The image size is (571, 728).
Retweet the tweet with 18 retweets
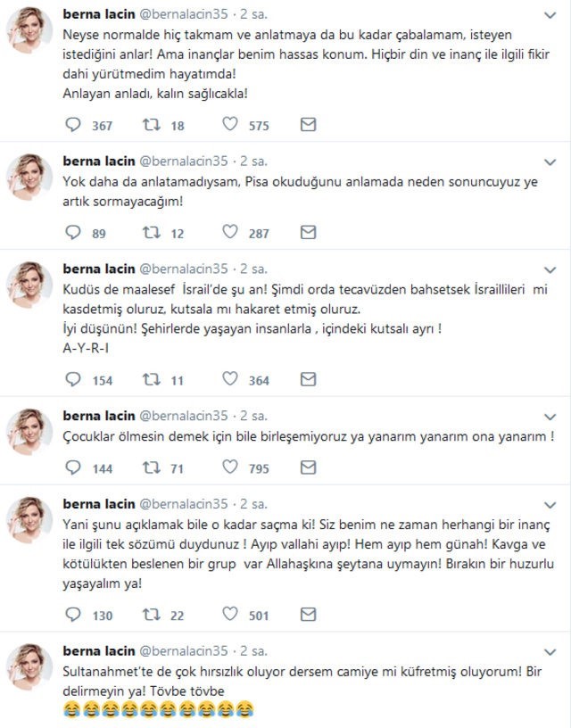[x=152, y=124]
